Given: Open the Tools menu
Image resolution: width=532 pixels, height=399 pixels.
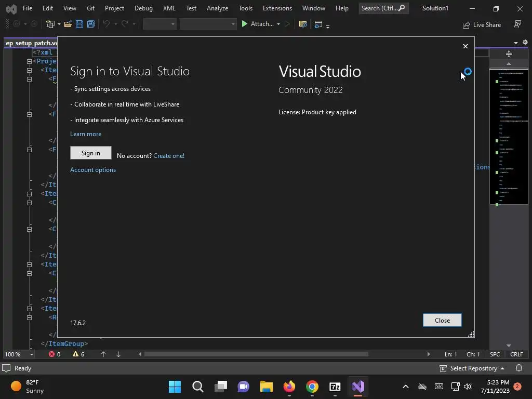Looking at the screenshot, I should pyautogui.click(x=245, y=8).
